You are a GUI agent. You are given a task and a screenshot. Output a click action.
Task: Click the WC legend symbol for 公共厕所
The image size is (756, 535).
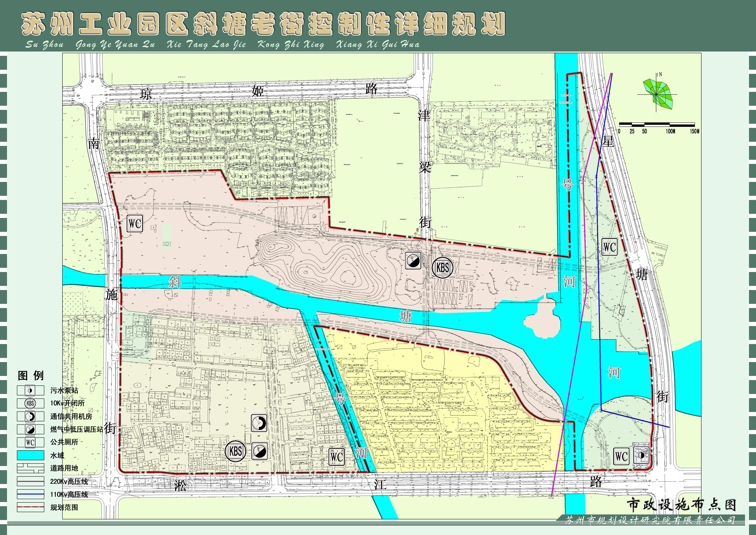coord(30,442)
